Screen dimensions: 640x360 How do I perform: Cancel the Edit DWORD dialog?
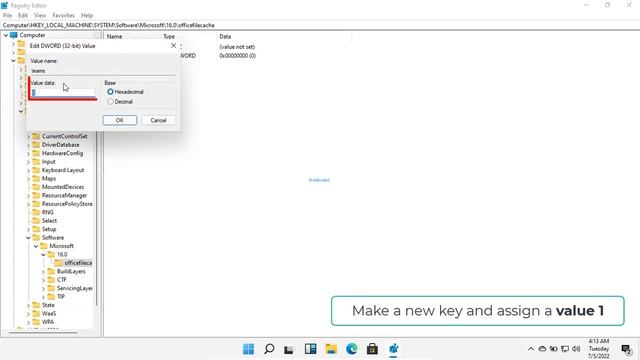tap(158, 120)
